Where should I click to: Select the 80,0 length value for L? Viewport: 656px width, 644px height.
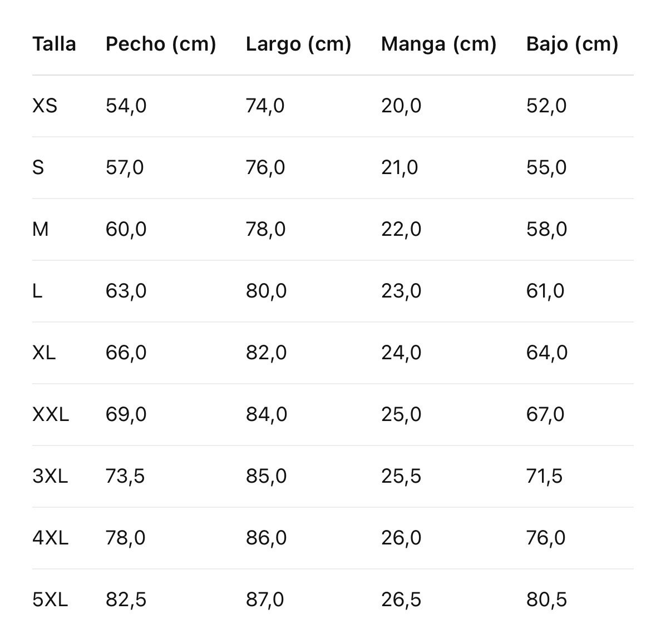coord(266,291)
